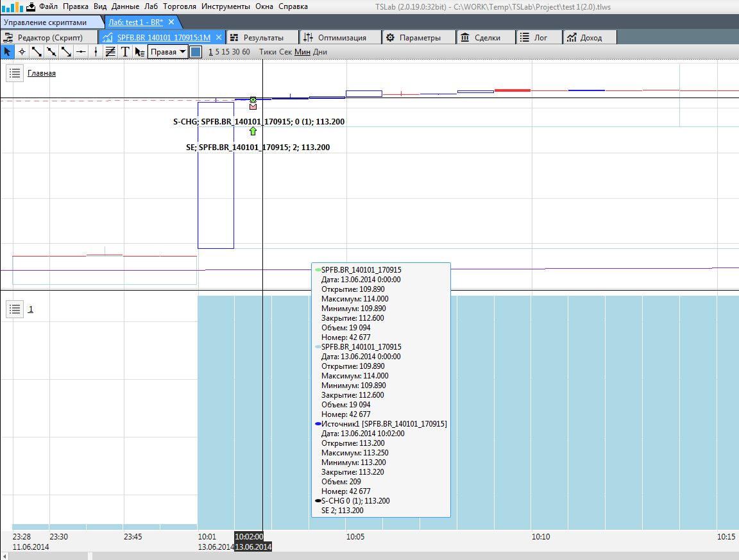Expand the Главная pane list menu
The height and width of the screenshot is (560, 739).
(15, 73)
